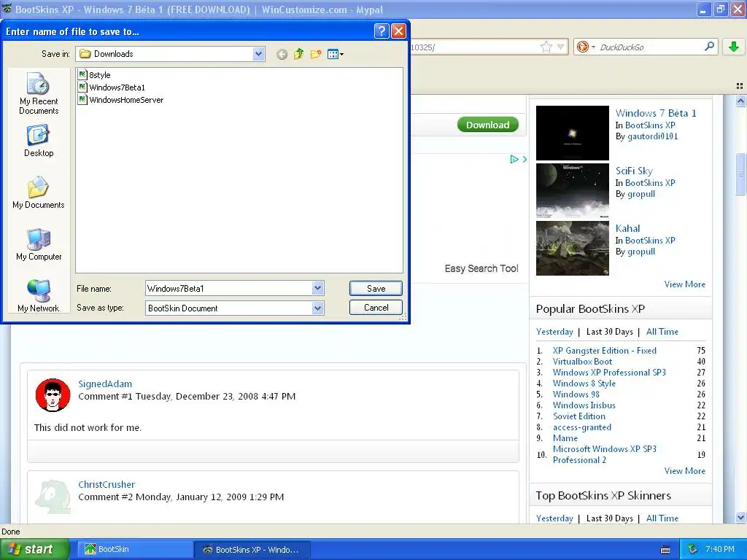The height and width of the screenshot is (560, 747).
Task: Click the tray icon beside the clock
Action: click(692, 549)
